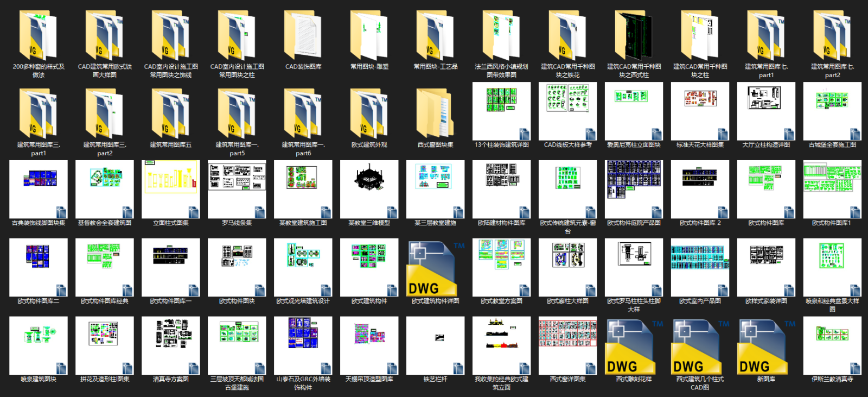The image size is (868, 397).
Task: Select the 清真寺方案图 thumbnail
Action: click(x=170, y=346)
